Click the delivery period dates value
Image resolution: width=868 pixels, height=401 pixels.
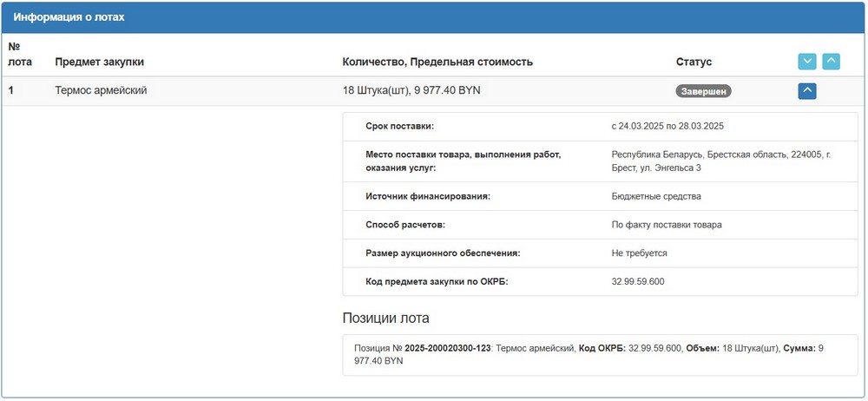pos(667,126)
